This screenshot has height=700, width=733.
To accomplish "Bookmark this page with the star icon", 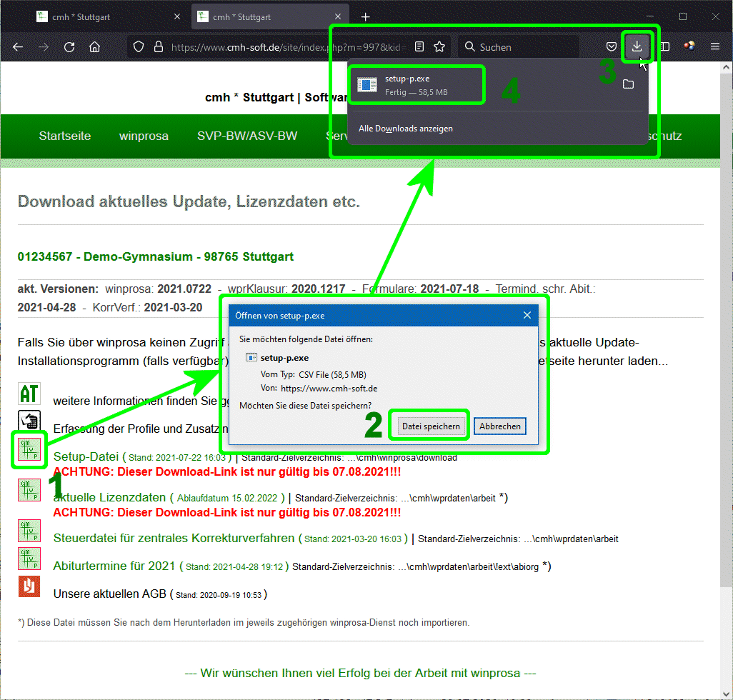I will coord(439,47).
